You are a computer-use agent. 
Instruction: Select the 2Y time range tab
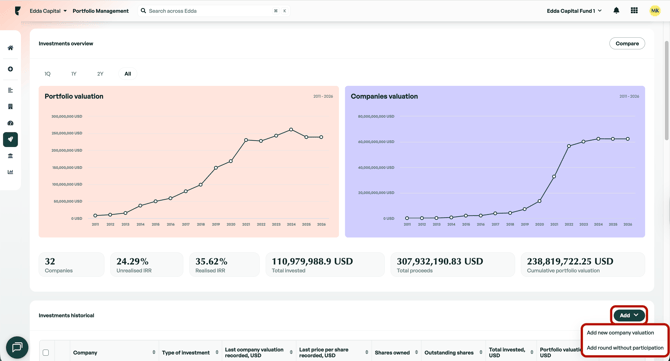tap(100, 74)
